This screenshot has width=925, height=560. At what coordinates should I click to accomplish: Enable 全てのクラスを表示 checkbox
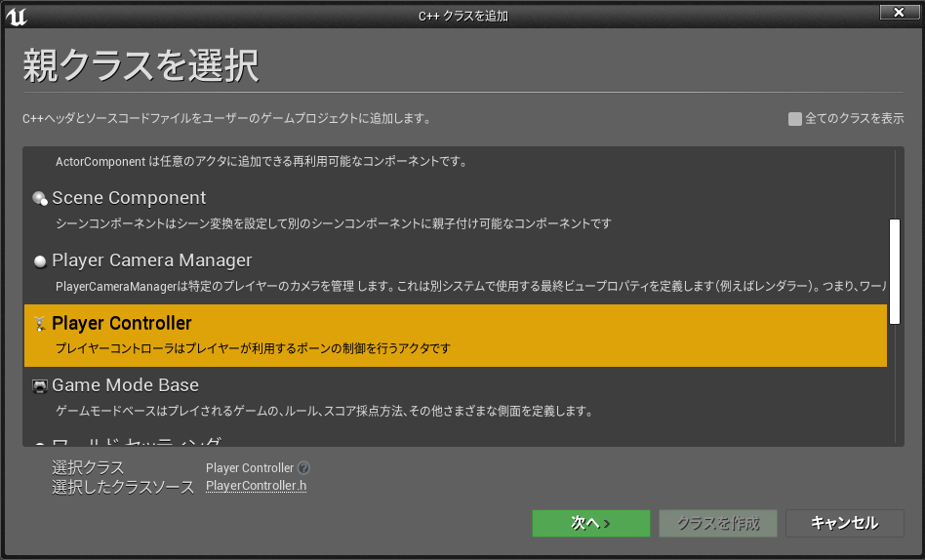click(794, 119)
